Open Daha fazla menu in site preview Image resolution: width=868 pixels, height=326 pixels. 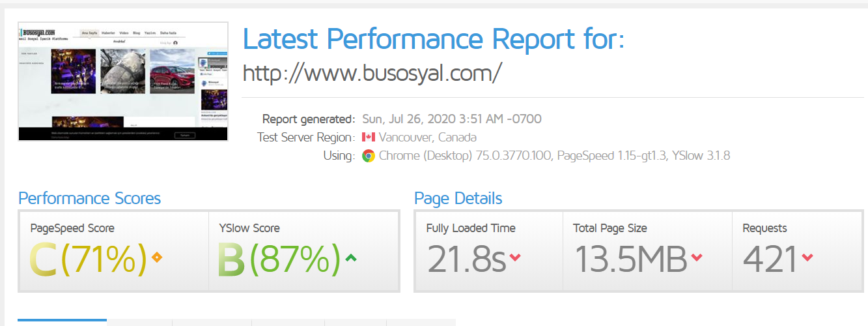coord(169,33)
